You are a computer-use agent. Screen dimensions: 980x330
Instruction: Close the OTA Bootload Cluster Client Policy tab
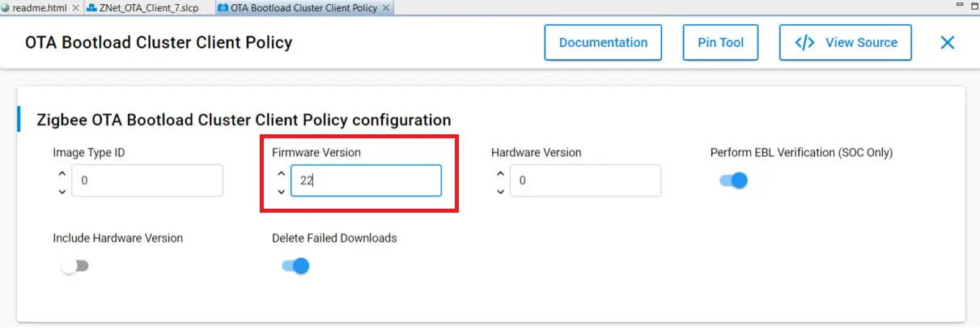point(386,8)
